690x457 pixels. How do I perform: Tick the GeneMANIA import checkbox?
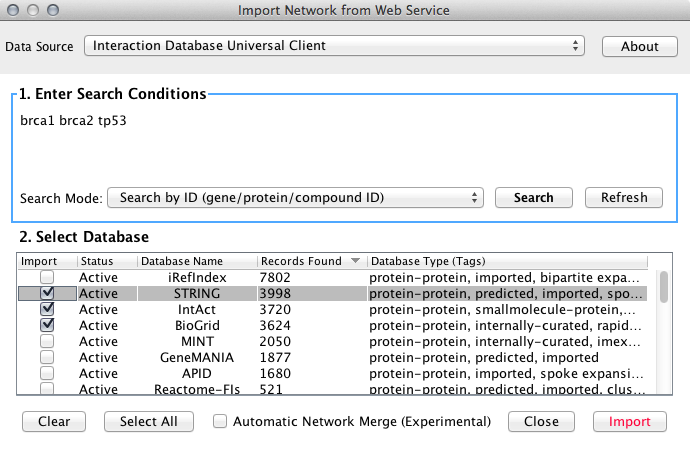coord(47,357)
